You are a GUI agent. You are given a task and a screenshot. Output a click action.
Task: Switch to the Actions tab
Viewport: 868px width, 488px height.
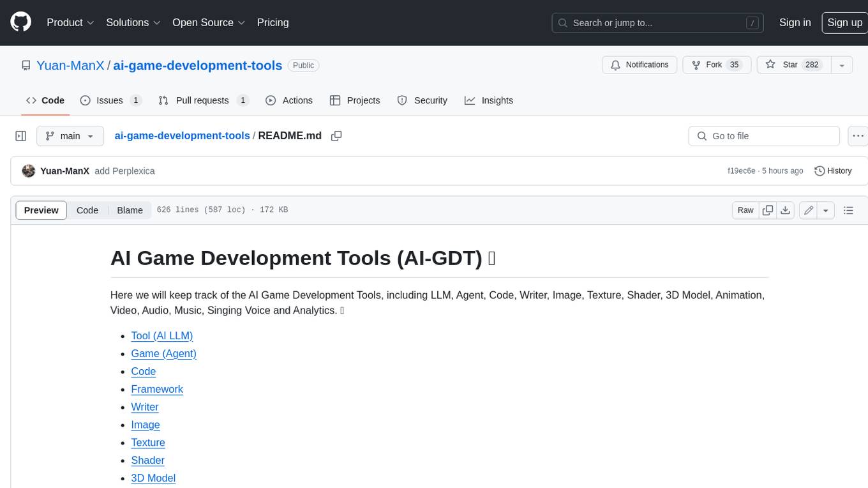pyautogui.click(x=288, y=100)
